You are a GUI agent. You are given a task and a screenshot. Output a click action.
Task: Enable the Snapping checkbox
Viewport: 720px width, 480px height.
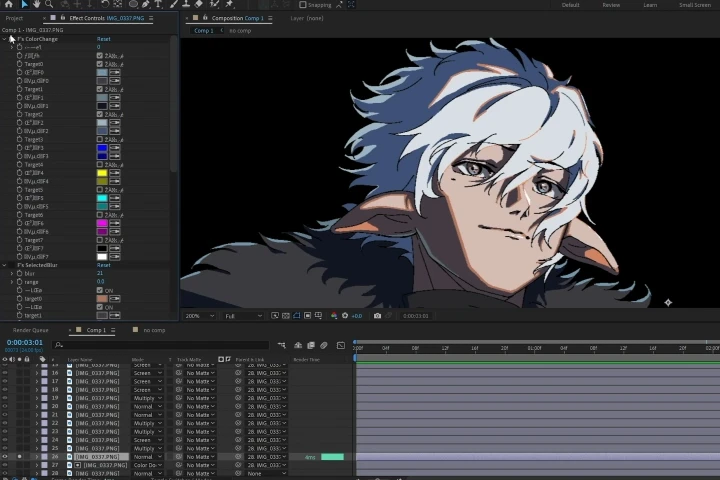[x=303, y=5]
